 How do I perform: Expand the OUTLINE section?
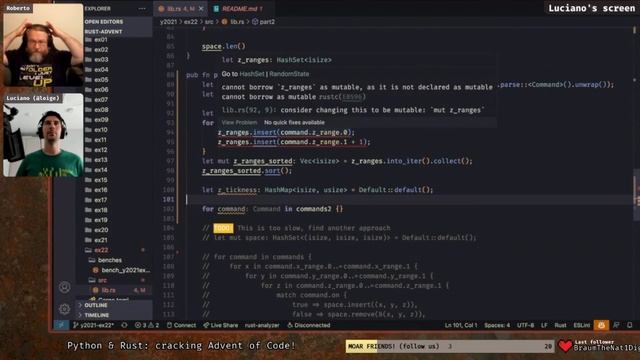(x=96, y=305)
